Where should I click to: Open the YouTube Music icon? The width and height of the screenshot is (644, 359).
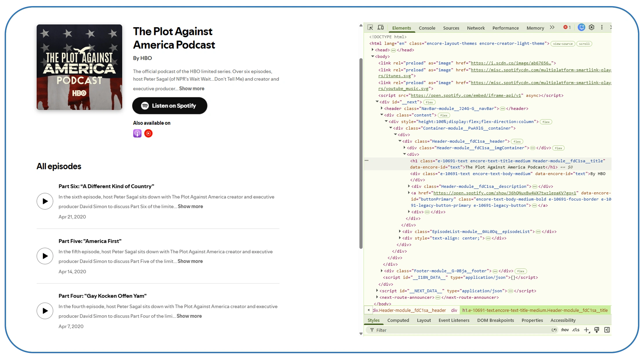pos(148,133)
